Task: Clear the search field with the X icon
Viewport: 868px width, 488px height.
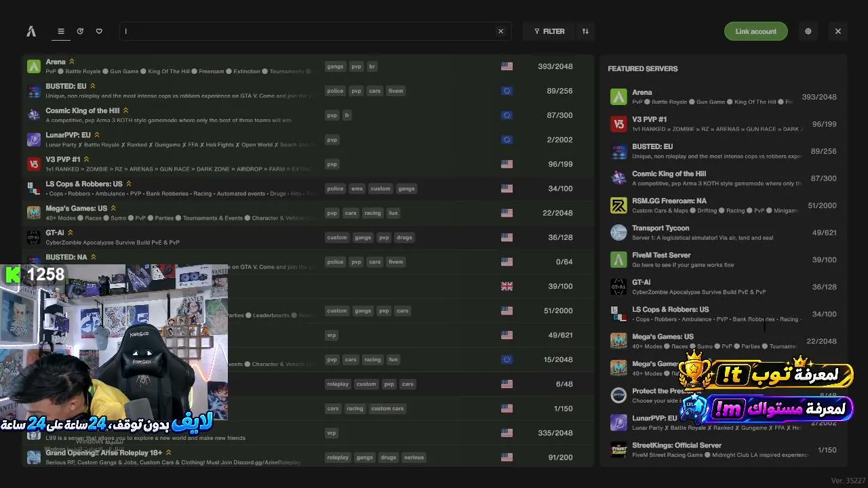Action: pyautogui.click(x=501, y=31)
